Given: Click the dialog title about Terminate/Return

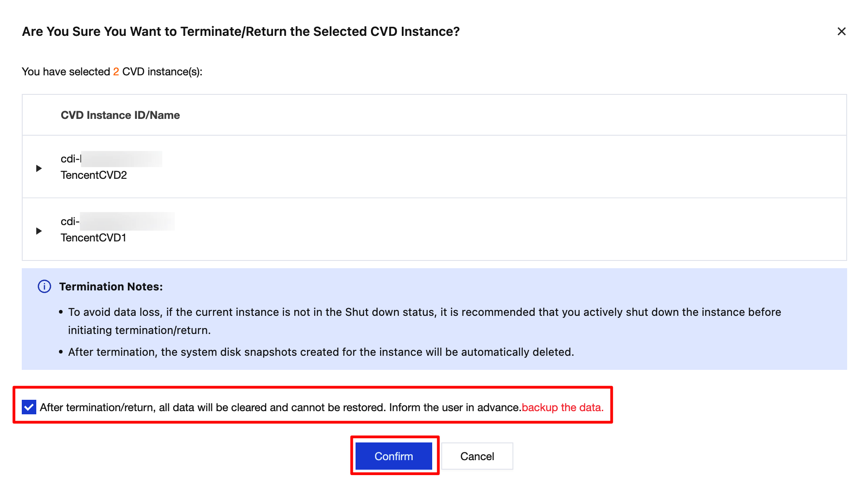Looking at the screenshot, I should coord(241,31).
